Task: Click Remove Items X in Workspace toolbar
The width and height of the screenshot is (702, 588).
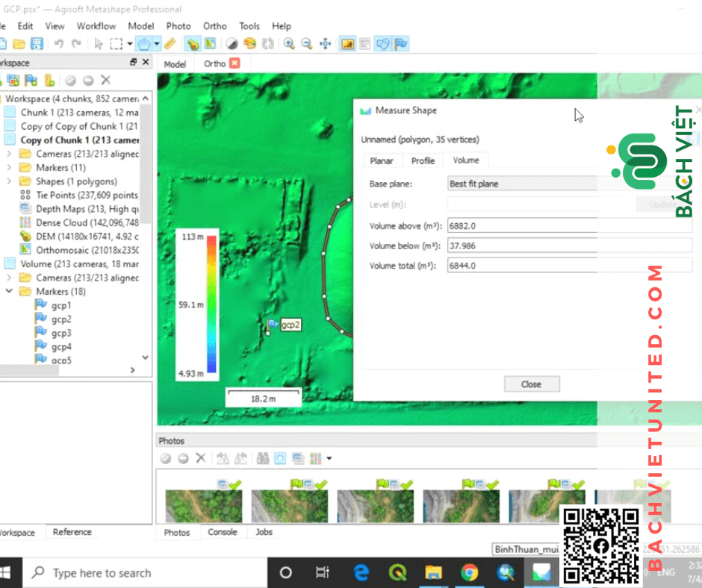Action: (x=105, y=80)
